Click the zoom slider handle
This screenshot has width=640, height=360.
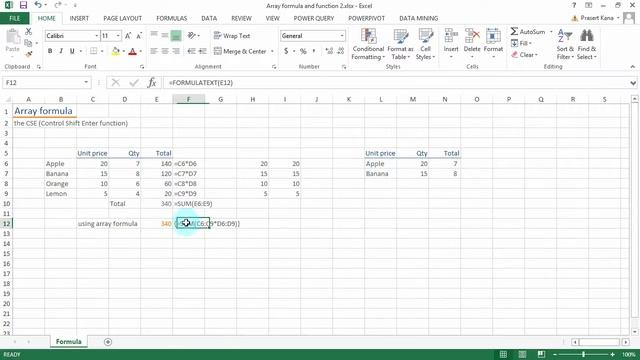(583, 354)
